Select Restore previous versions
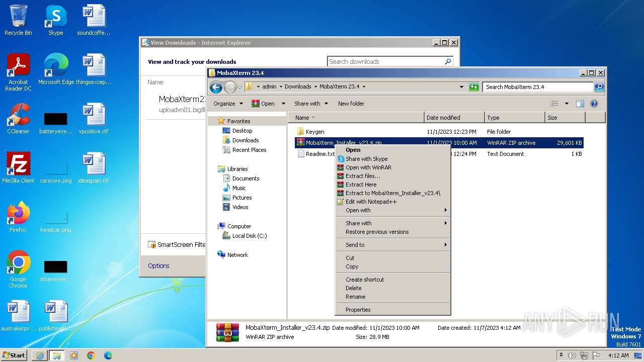The width and height of the screenshot is (644, 362). coord(393,232)
